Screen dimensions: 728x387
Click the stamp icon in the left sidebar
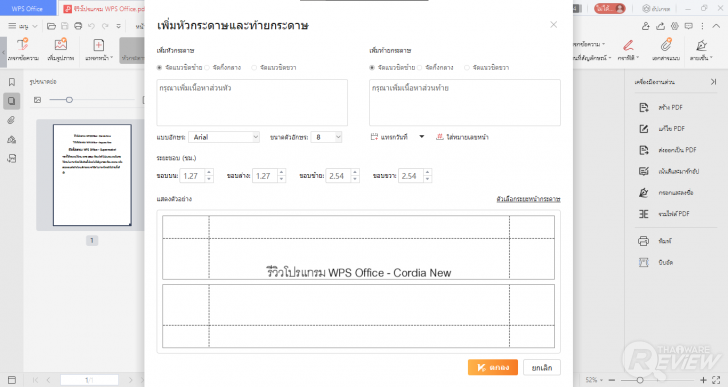12,139
